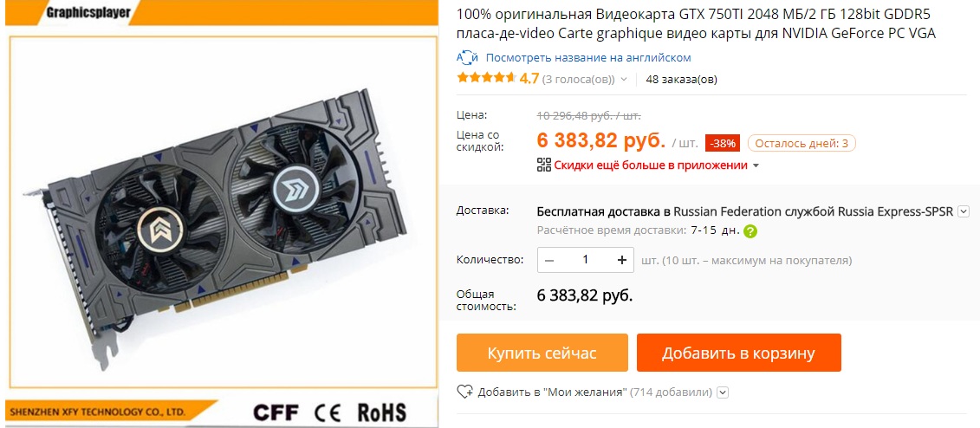Increase quantity with the plus button
The image size is (980, 428).
click(x=622, y=260)
